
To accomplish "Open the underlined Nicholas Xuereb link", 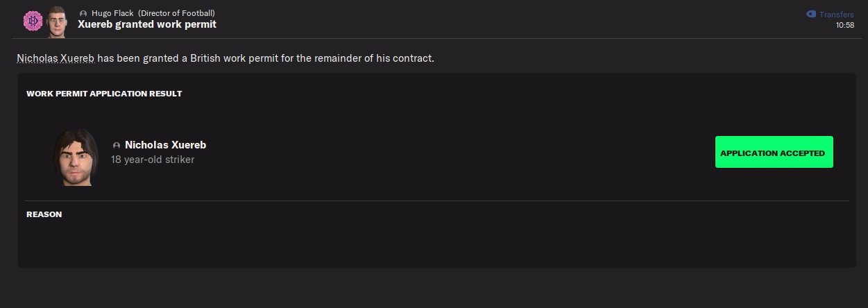I will (x=56, y=58).
